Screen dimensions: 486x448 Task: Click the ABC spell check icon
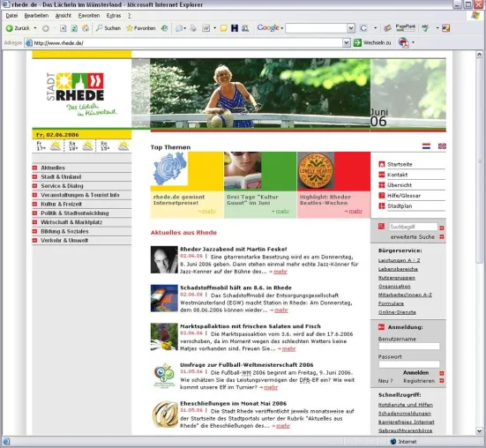click(425, 28)
